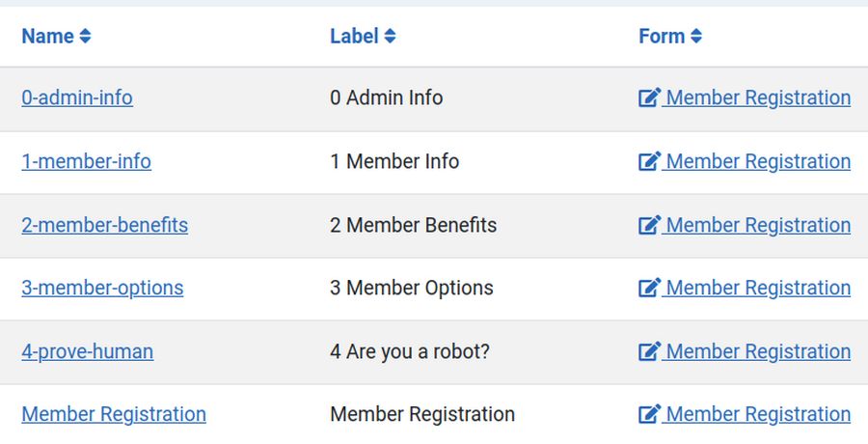Click the edit icon in 3-member-options row
This screenshot has width=868, height=444.
pyautogui.click(x=649, y=288)
